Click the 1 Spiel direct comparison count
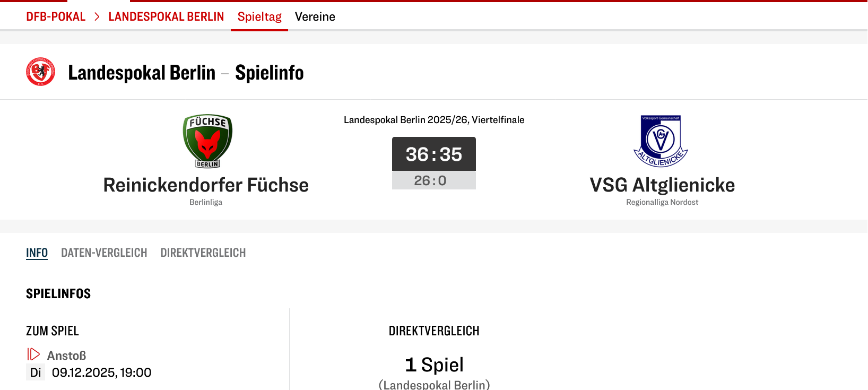Screen dimensions: 868x390 (x=434, y=365)
